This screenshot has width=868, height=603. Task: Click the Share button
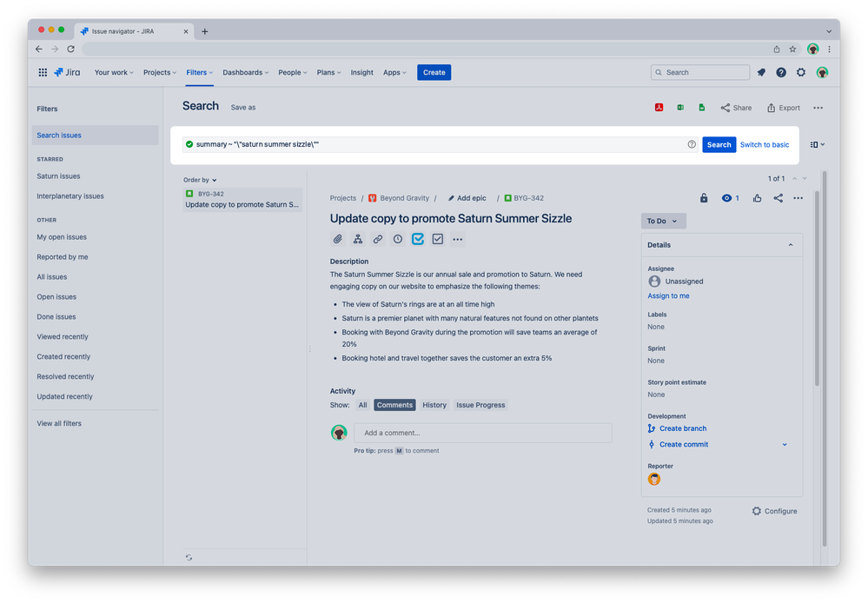(736, 108)
